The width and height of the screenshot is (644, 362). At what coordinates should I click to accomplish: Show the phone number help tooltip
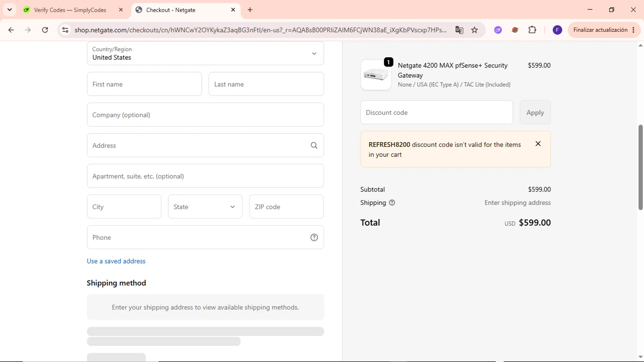coord(314,237)
